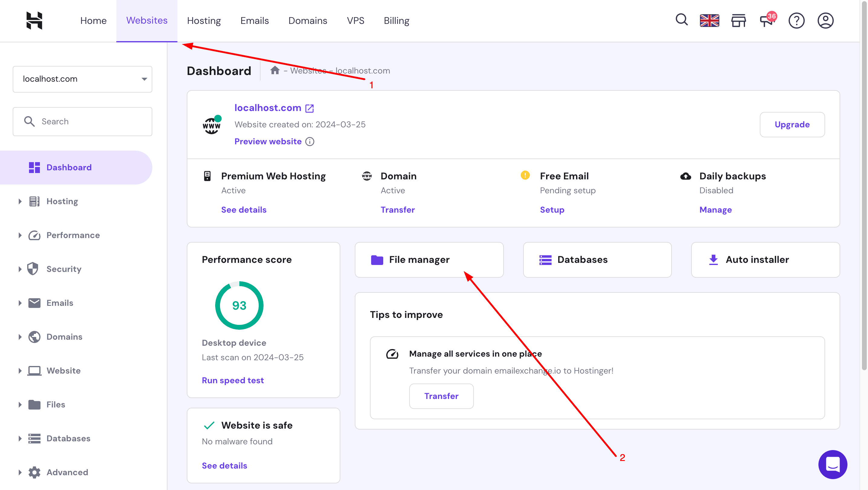Open the File manager panel
This screenshot has width=868, height=490.
429,260
